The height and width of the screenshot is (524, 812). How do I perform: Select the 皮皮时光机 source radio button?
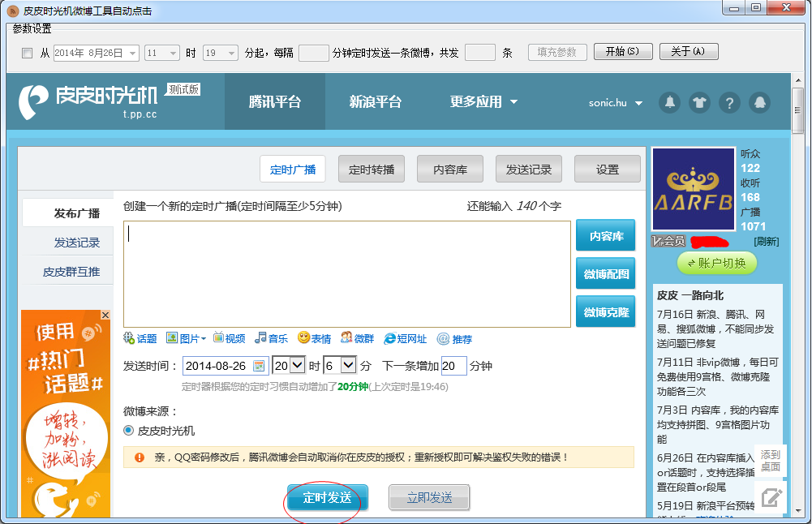(x=128, y=430)
